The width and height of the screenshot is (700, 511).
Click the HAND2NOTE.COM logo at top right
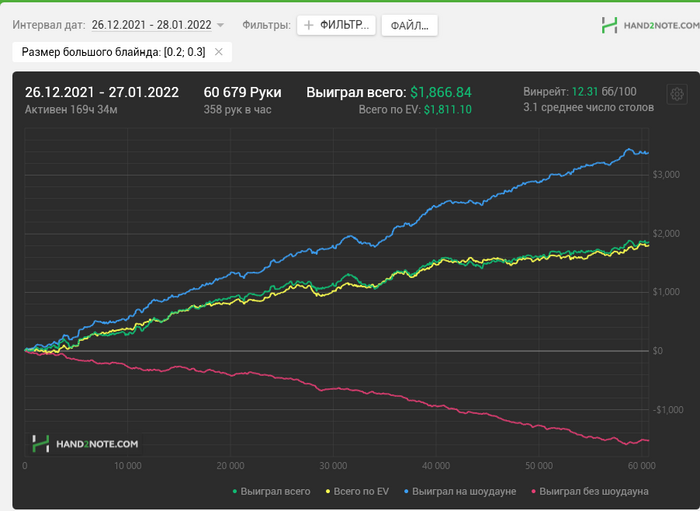[x=650, y=25]
